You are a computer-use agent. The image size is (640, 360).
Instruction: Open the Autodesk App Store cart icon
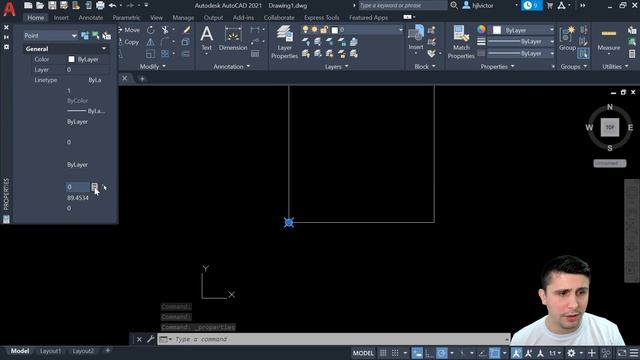[549, 6]
